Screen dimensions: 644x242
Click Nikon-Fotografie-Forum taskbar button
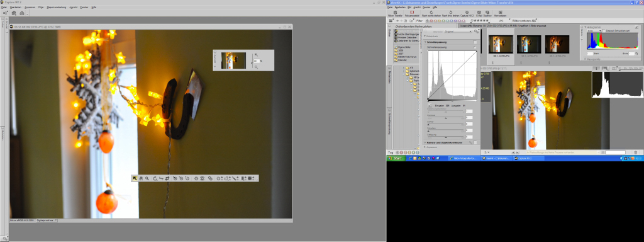pyautogui.click(x=465, y=158)
